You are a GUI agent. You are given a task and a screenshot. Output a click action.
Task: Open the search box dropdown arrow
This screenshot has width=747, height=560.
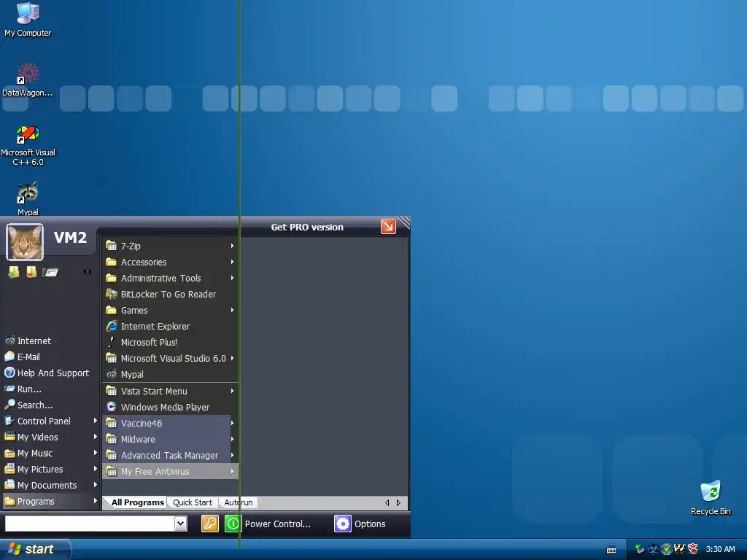[181, 524]
